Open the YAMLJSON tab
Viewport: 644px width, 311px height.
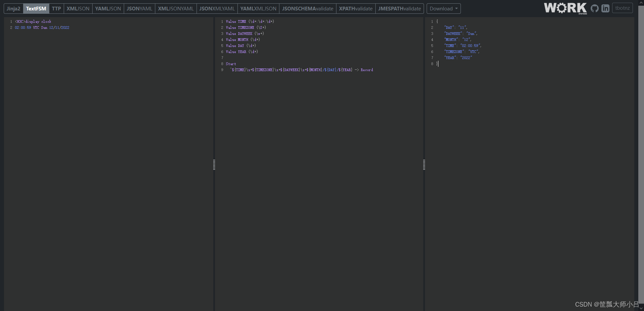(x=108, y=9)
